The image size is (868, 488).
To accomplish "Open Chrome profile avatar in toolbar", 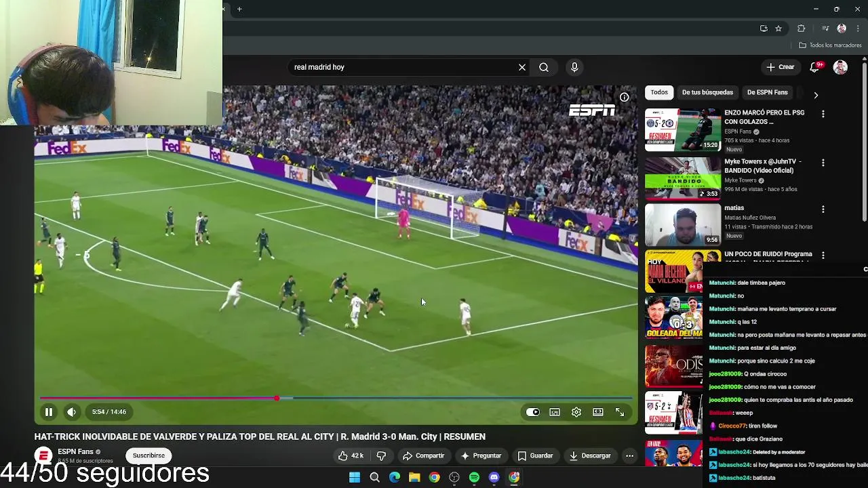I will pos(842,28).
